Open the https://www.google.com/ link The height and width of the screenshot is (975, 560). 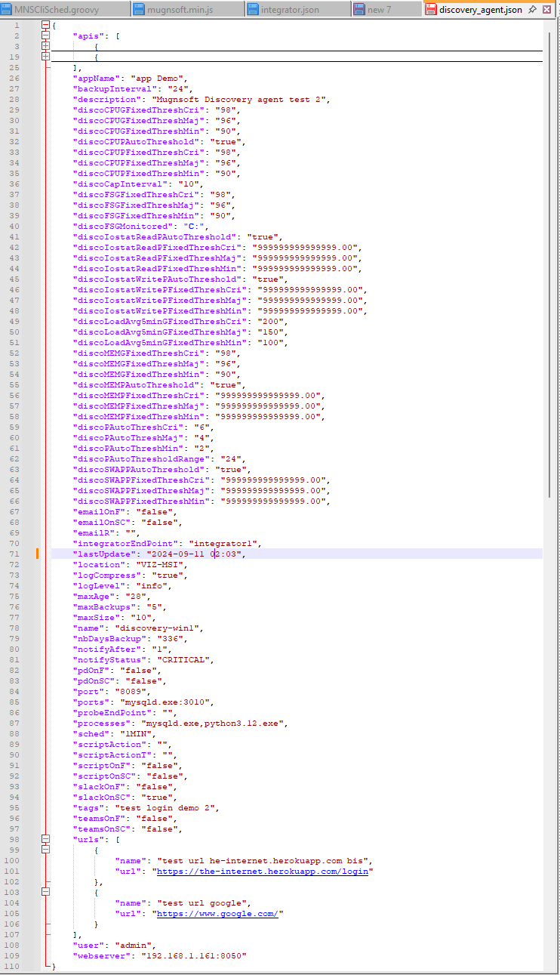click(217, 913)
